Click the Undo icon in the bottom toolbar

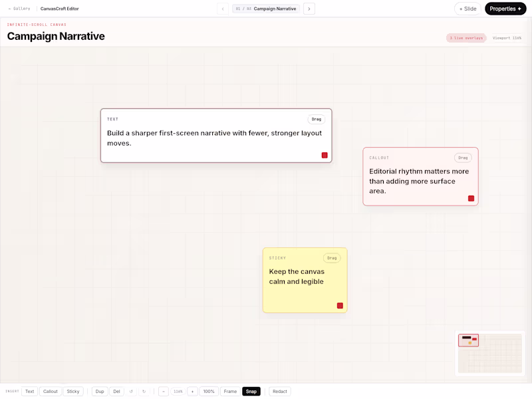point(131,391)
